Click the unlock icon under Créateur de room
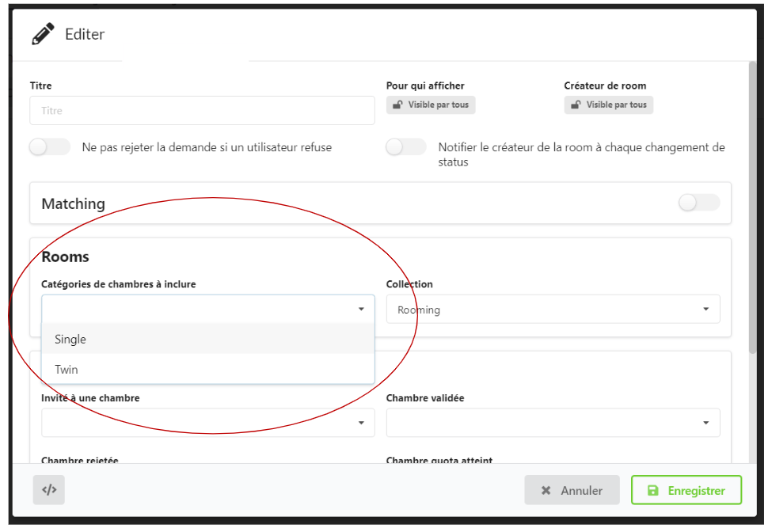 coord(576,105)
